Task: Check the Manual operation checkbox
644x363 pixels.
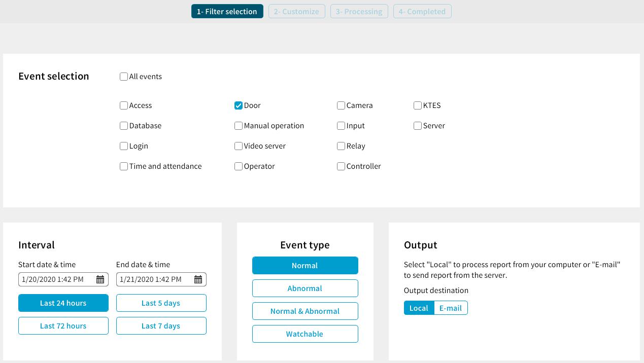Action: 239,126
